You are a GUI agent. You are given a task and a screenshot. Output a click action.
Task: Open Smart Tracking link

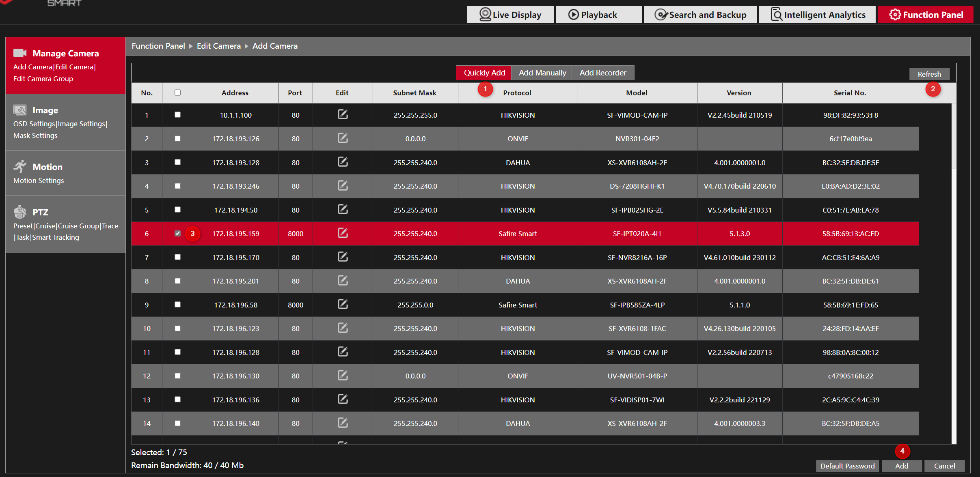(56, 237)
